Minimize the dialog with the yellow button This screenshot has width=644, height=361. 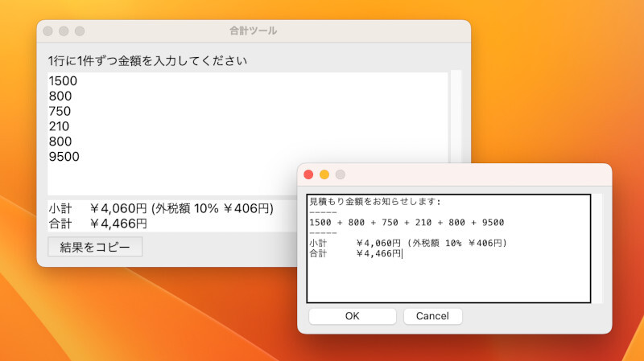pos(324,174)
